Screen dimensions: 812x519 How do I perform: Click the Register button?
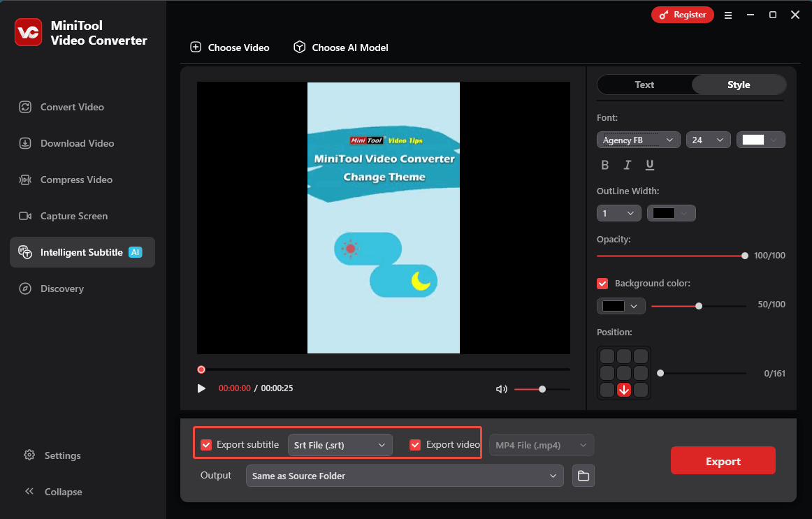tap(683, 15)
